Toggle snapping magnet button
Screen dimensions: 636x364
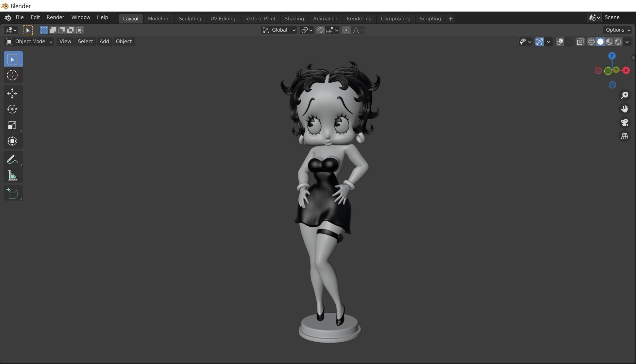click(x=320, y=30)
